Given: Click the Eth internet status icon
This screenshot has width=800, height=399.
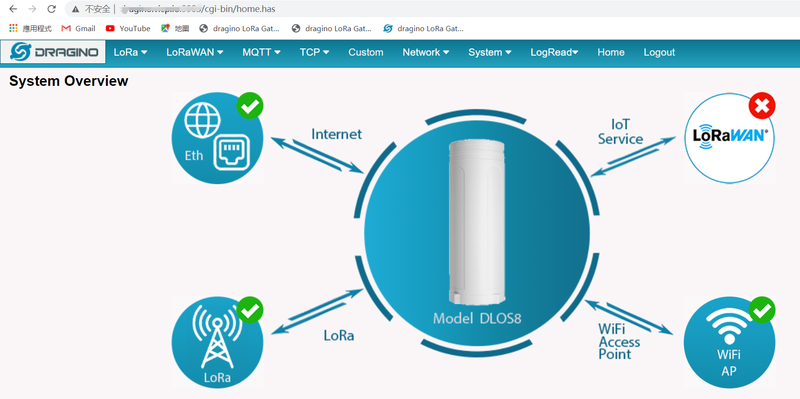Looking at the screenshot, I should [x=217, y=138].
